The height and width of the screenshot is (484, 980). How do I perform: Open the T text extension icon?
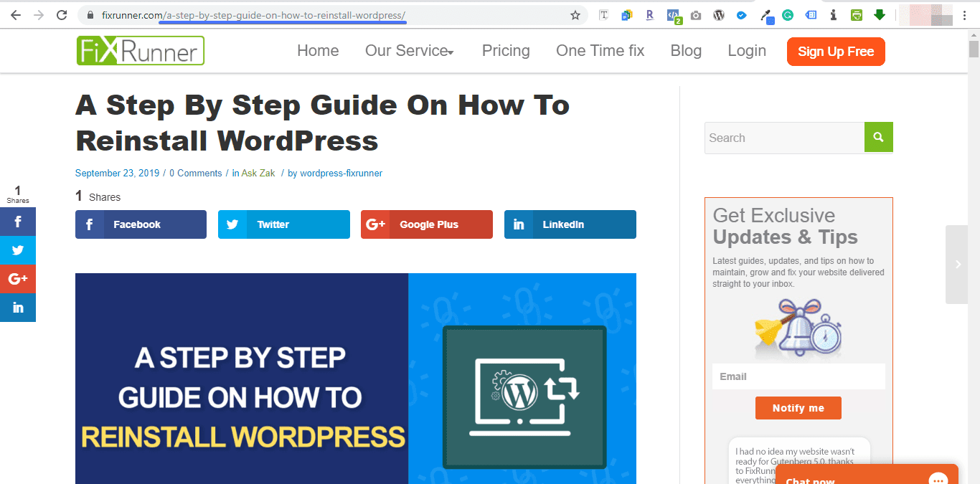point(604,15)
